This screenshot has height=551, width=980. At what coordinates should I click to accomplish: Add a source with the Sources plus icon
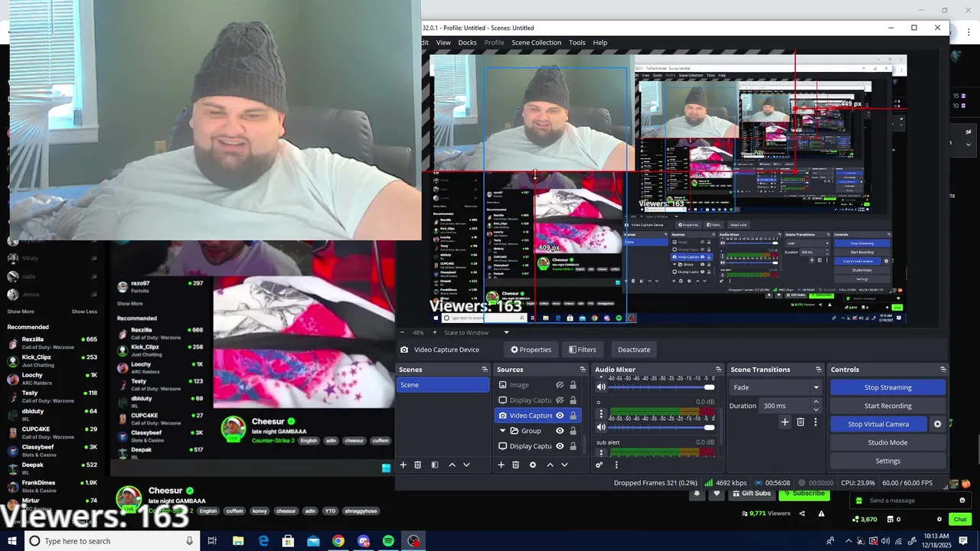click(x=501, y=465)
